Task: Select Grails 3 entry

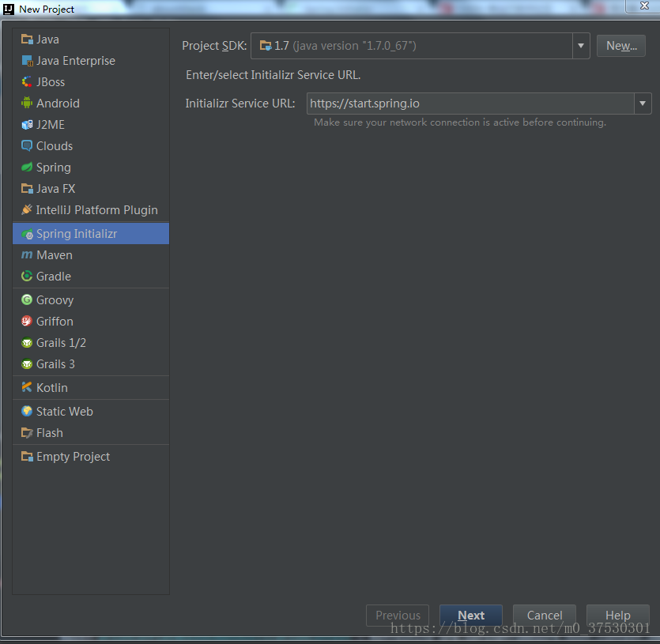Action: click(91, 364)
